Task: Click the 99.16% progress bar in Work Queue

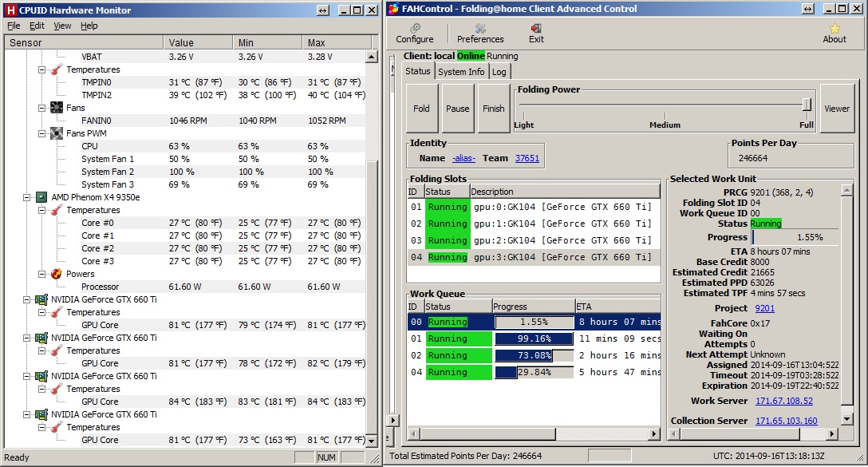Action: click(x=534, y=338)
